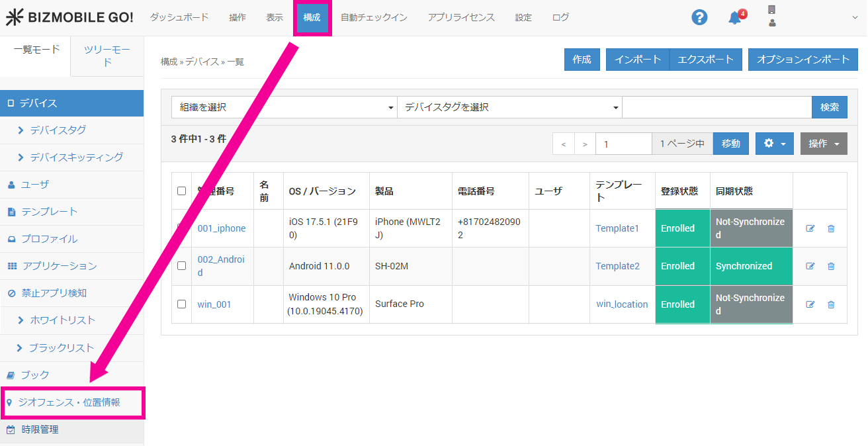Image resolution: width=868 pixels, height=446 pixels.
Task: Click the search text input field
Action: 716,107
